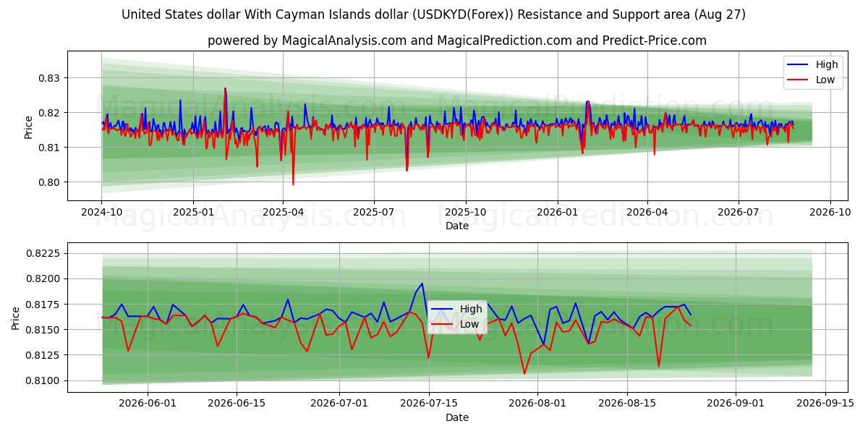The image size is (868, 434).
Task: Click the bottom chart 'Date' axis label
Action: point(457,417)
